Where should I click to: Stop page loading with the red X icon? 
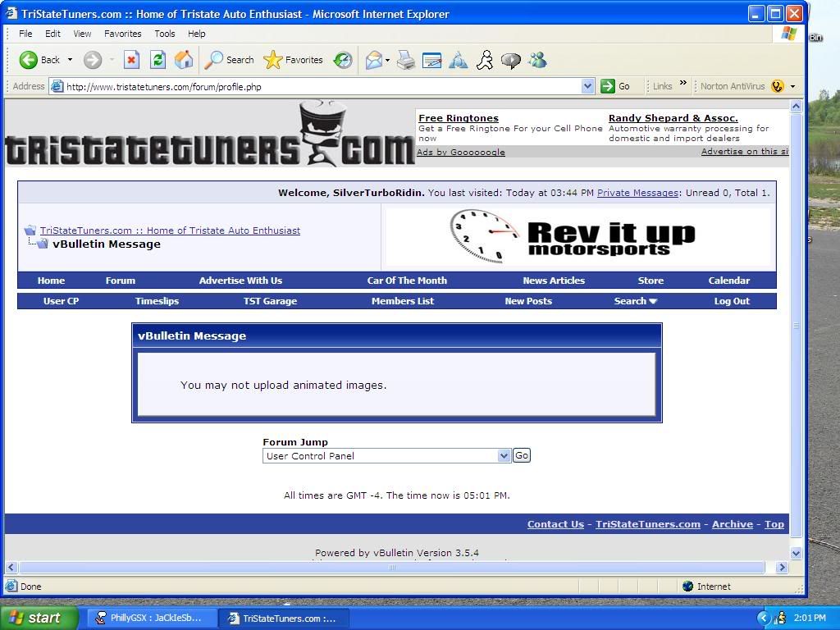click(131, 60)
